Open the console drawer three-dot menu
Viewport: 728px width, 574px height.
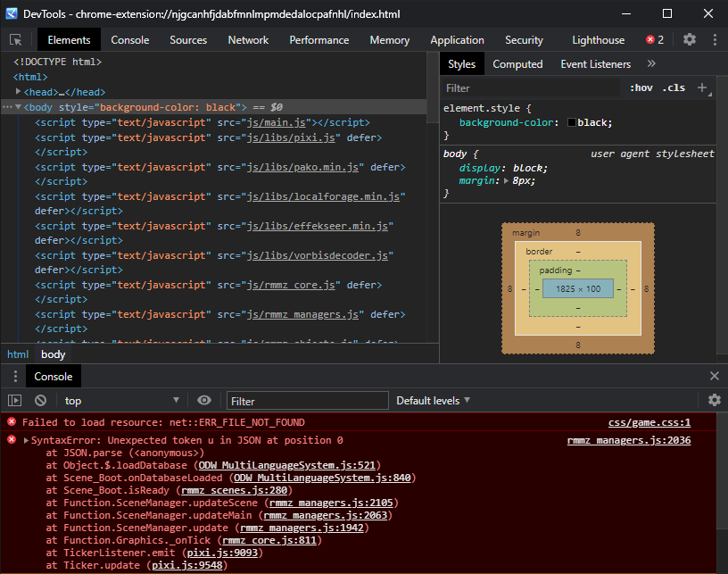[15, 376]
